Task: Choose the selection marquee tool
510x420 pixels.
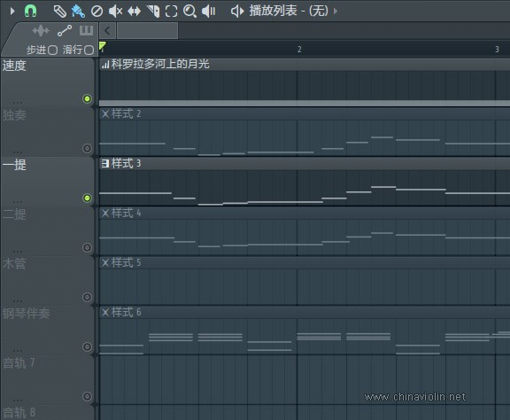Action: pyautogui.click(x=171, y=12)
